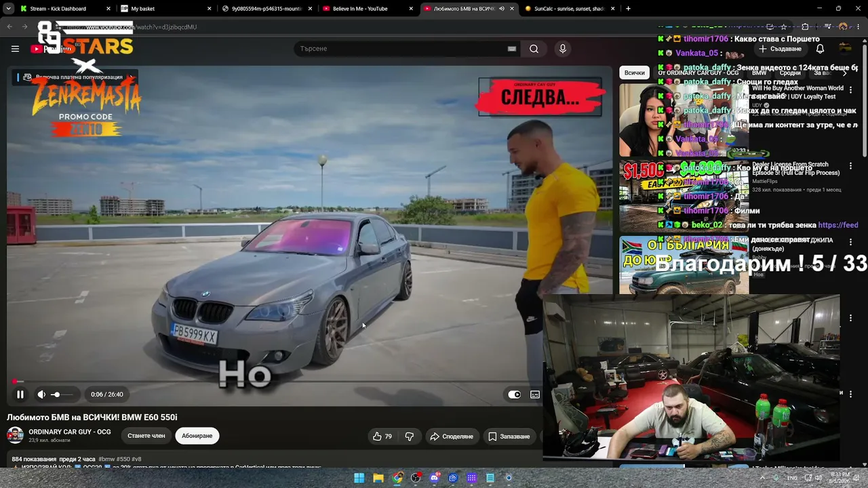Switch the ENG input language
The image size is (868, 488).
792,478
